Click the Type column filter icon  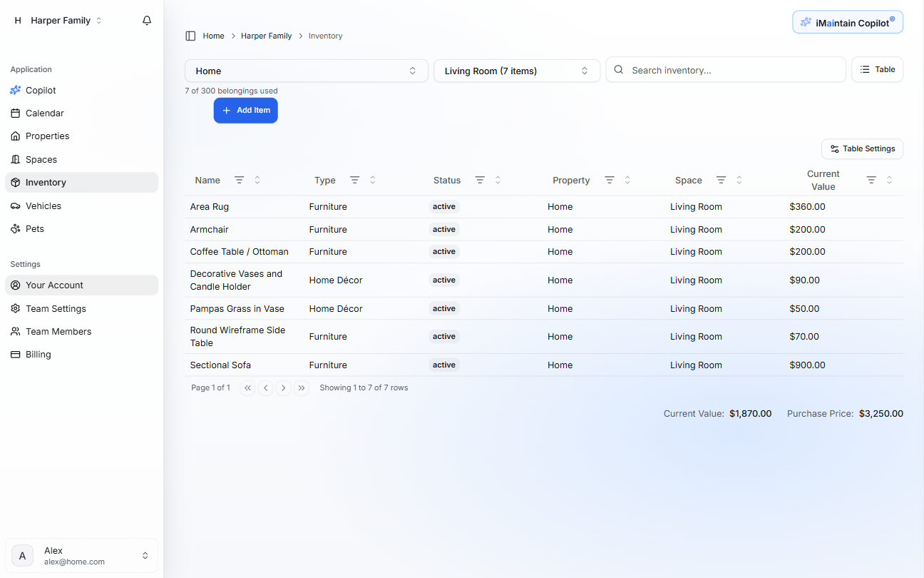(354, 180)
